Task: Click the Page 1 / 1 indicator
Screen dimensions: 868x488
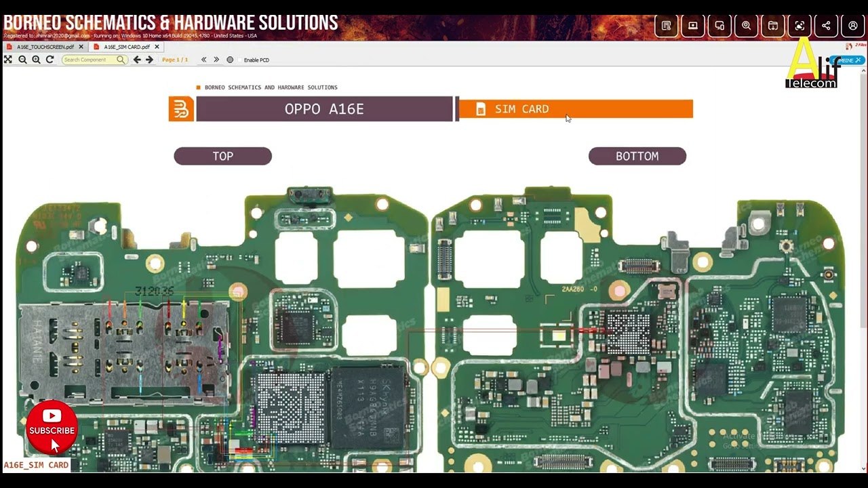Action: click(x=175, y=60)
